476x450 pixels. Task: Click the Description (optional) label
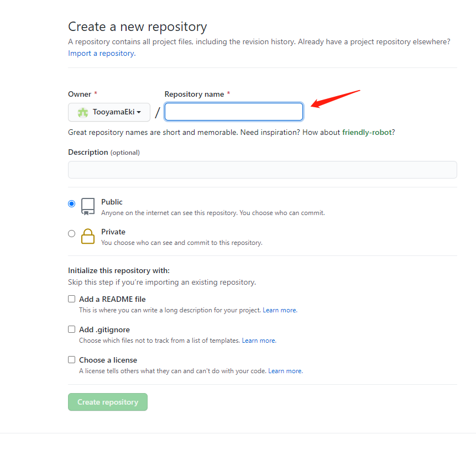(104, 152)
